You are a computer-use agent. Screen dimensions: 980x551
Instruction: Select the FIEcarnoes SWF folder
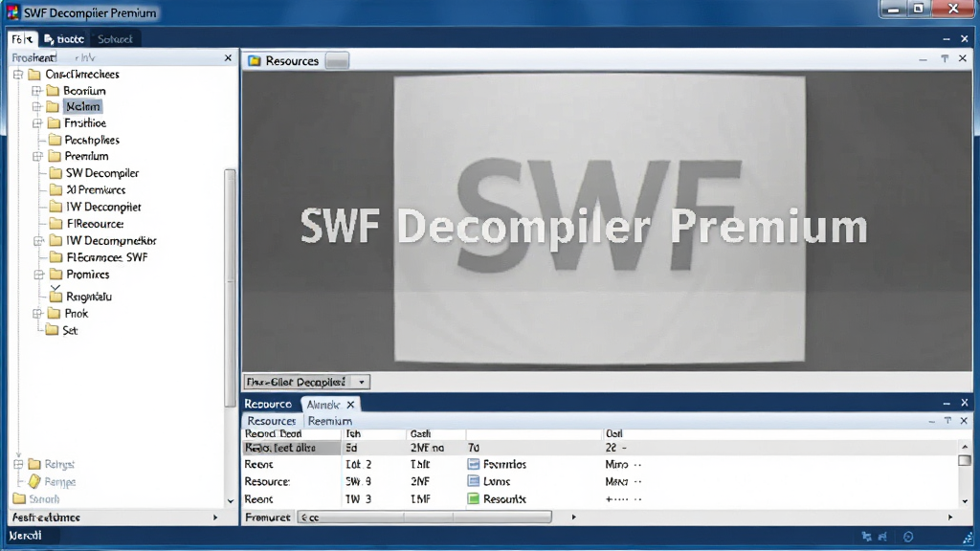pyautogui.click(x=107, y=257)
